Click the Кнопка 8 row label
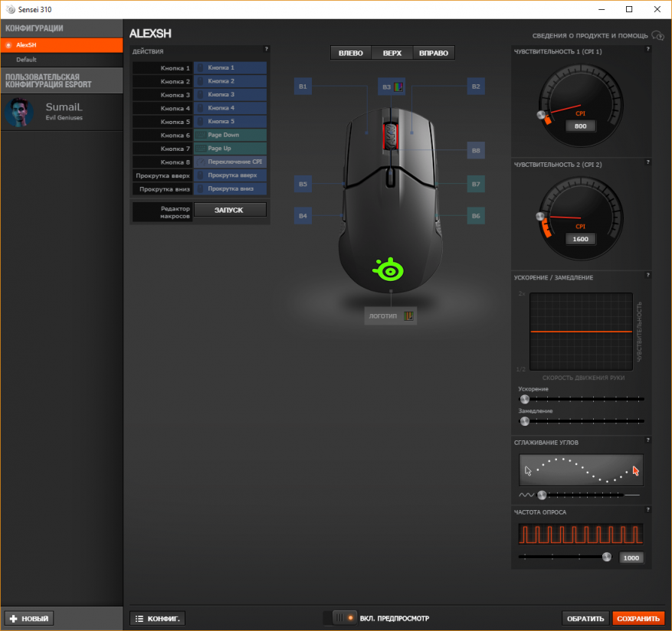This screenshot has height=631, width=672. pyautogui.click(x=162, y=162)
